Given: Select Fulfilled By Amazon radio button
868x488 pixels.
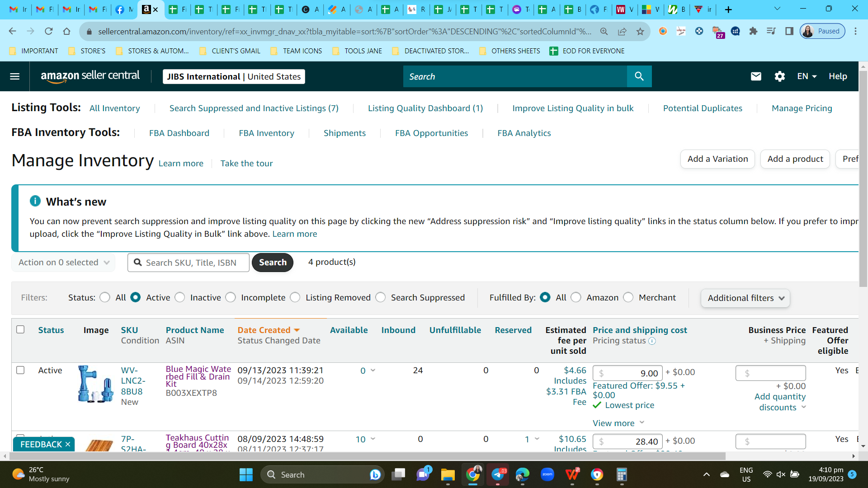Looking at the screenshot, I should (x=576, y=297).
